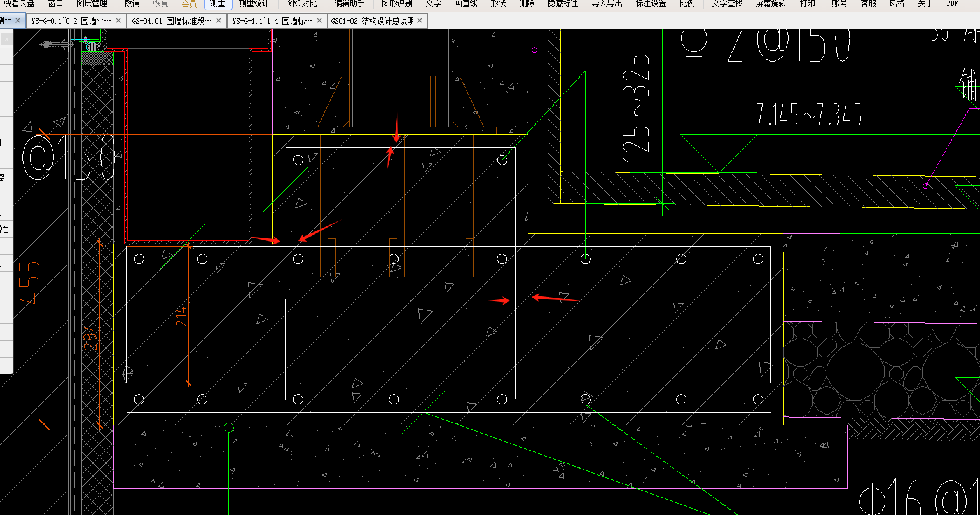980x515 pixels.
Task: Open 图纸对比 drawing comparison
Action: click(301, 4)
